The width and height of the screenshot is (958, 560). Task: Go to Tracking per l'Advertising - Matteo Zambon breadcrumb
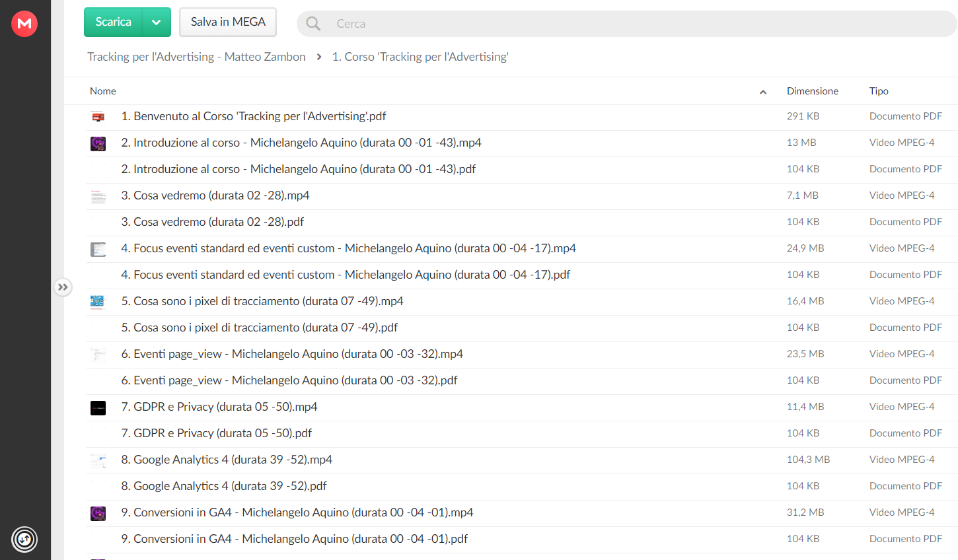196,57
